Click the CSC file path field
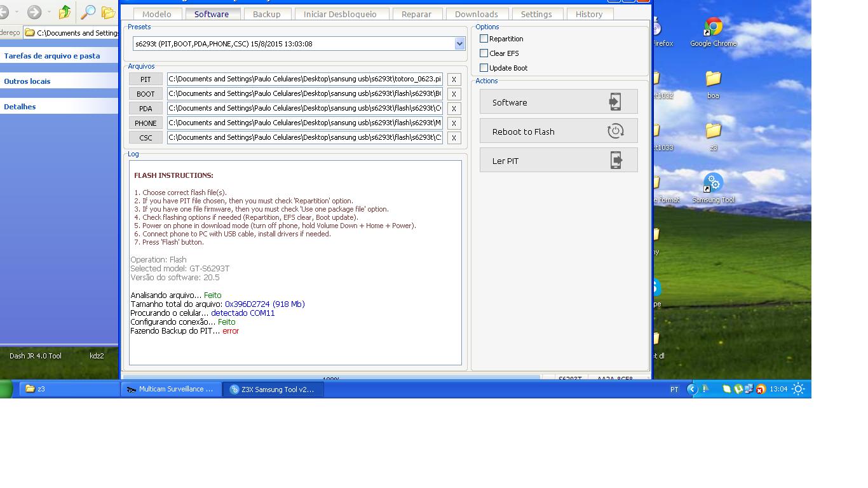 point(305,137)
